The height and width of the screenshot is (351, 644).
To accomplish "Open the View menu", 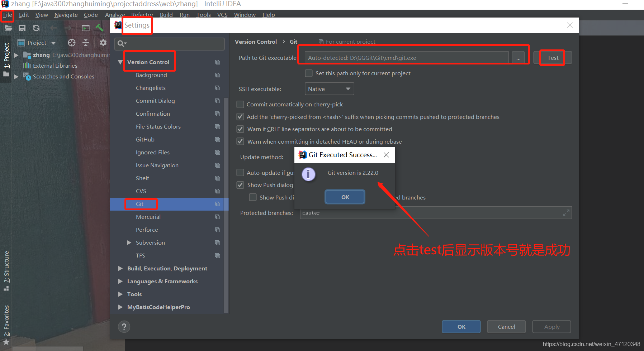I will tap(42, 15).
